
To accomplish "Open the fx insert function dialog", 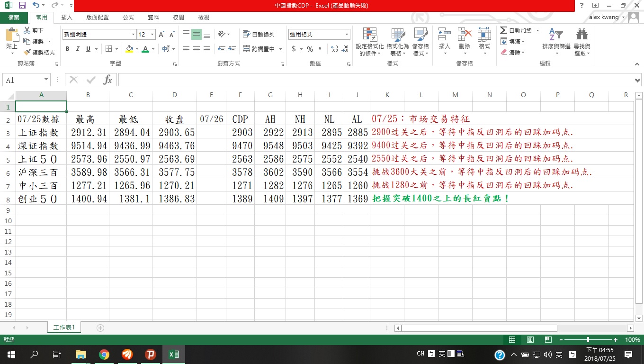I will click(108, 80).
